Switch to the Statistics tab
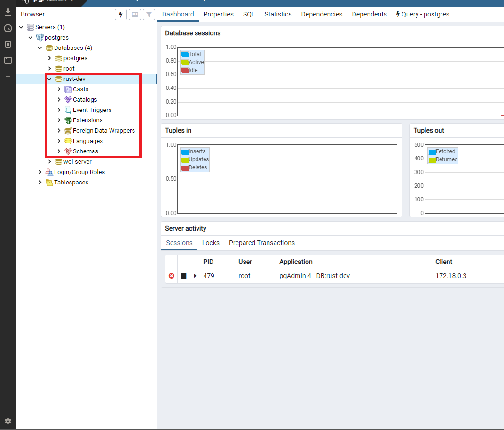The height and width of the screenshot is (430, 504). [278, 15]
